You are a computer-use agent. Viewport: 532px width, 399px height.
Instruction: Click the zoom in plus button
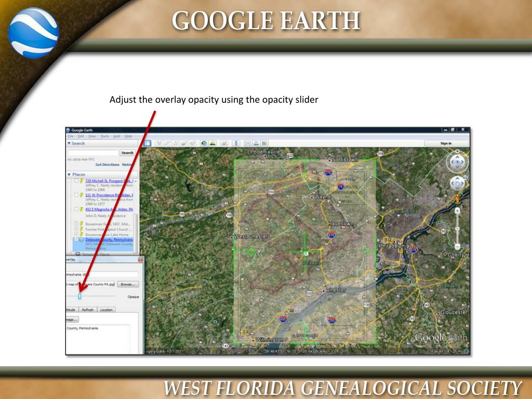tap(457, 211)
